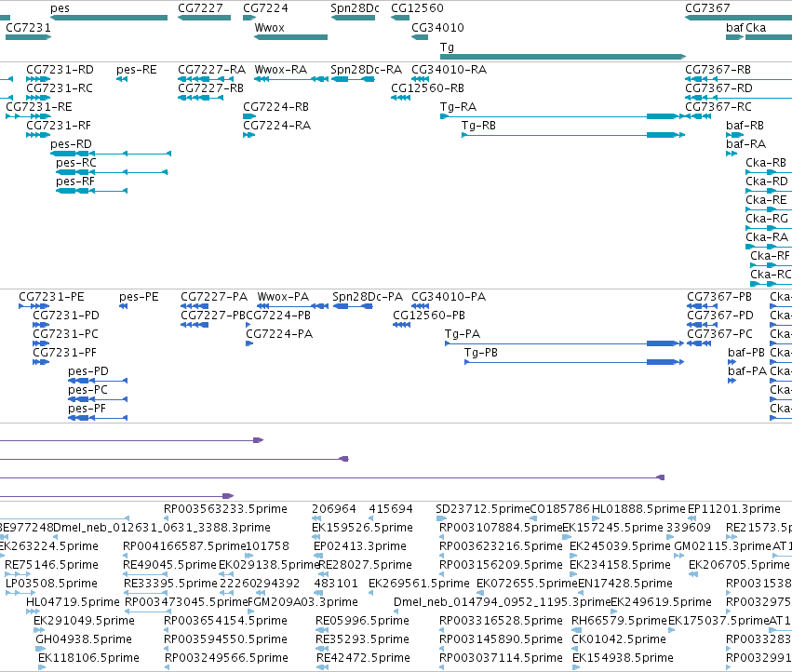The width and height of the screenshot is (792, 672).
Task: Click protein pes-PF label
Action: point(87,409)
